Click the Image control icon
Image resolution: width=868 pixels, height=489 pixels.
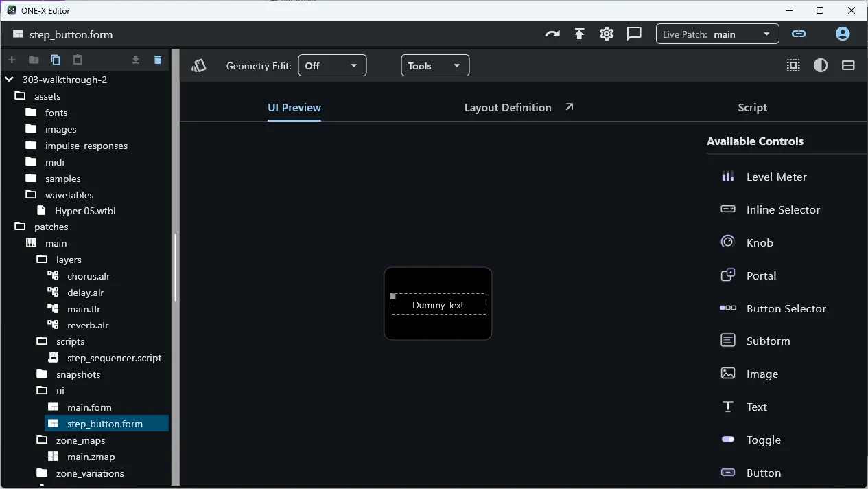tap(728, 374)
